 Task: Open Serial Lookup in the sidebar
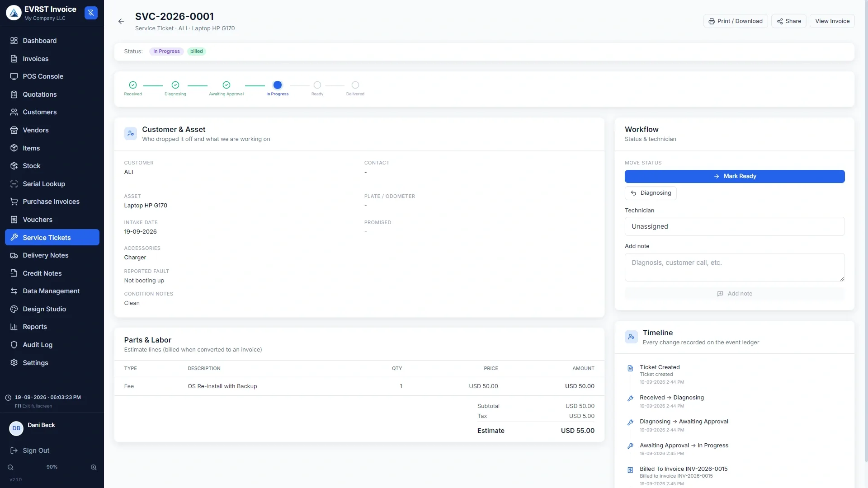(x=52, y=184)
